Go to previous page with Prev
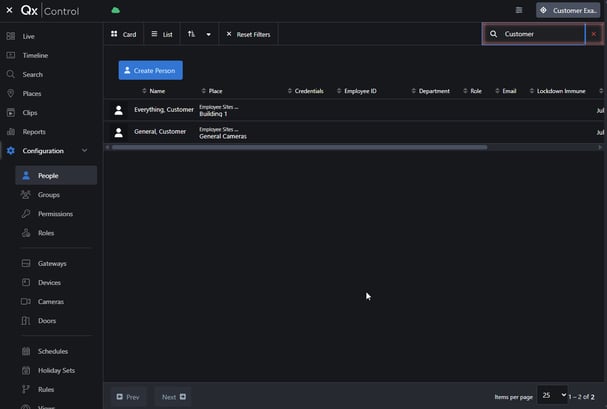Image resolution: width=607 pixels, height=409 pixels. [x=128, y=397]
